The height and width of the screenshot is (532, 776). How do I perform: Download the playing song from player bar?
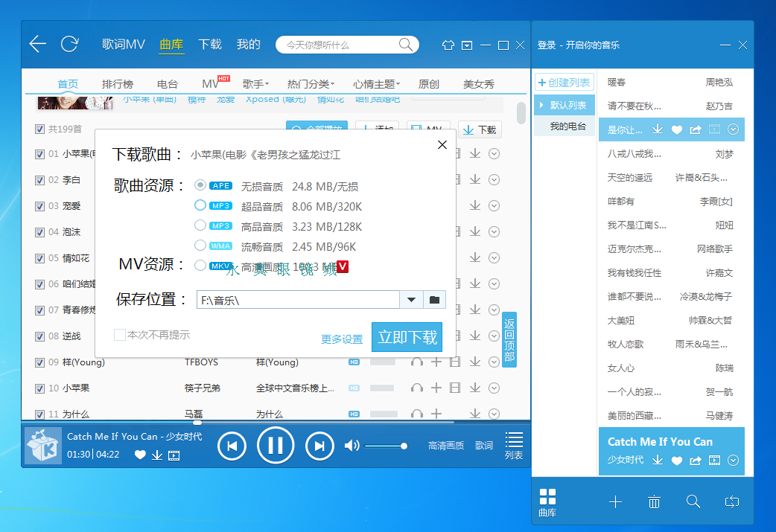[157, 455]
